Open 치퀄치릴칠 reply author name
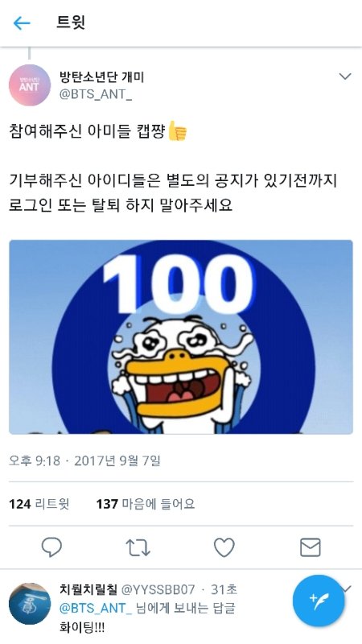362x644 pixels. pyautogui.click(x=88, y=589)
